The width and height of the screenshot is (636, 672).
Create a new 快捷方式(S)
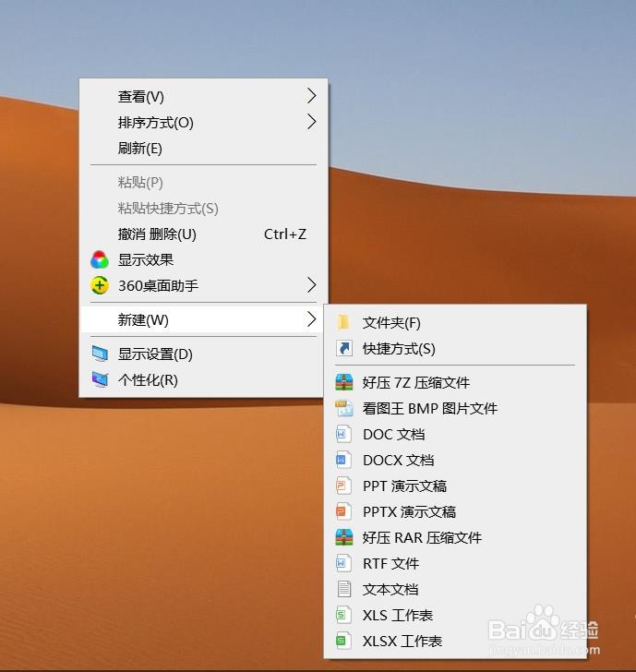(x=455, y=348)
